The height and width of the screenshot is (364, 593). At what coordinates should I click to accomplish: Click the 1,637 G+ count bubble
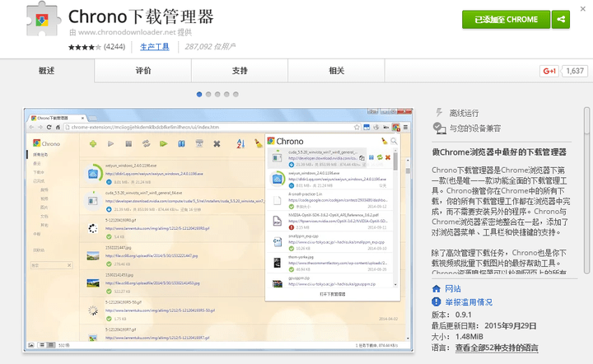coord(575,71)
